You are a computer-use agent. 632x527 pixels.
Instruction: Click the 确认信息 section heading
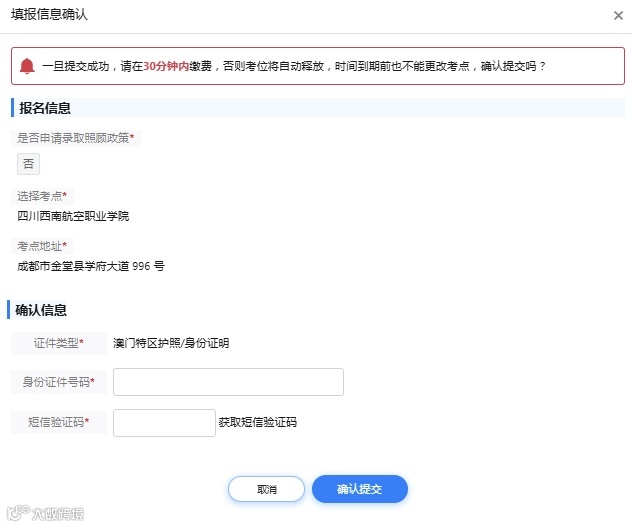[41, 310]
